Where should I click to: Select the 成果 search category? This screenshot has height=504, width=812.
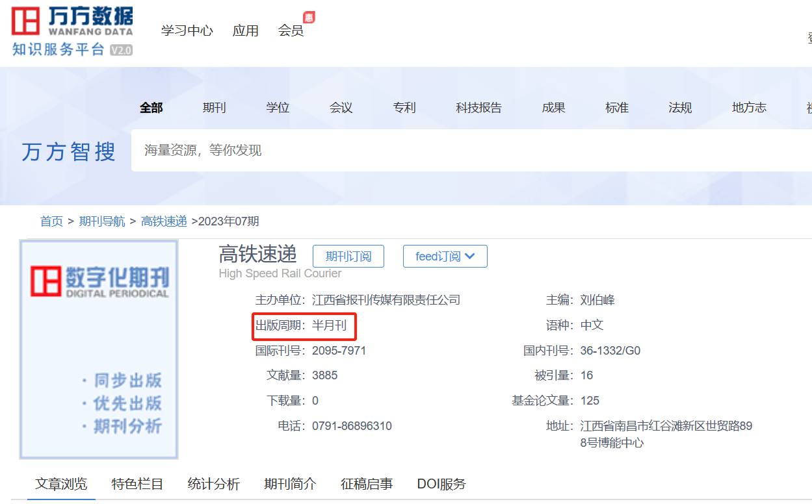(x=554, y=108)
